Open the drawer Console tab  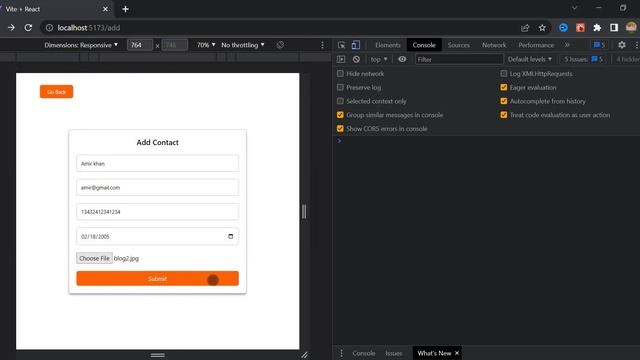click(x=364, y=353)
